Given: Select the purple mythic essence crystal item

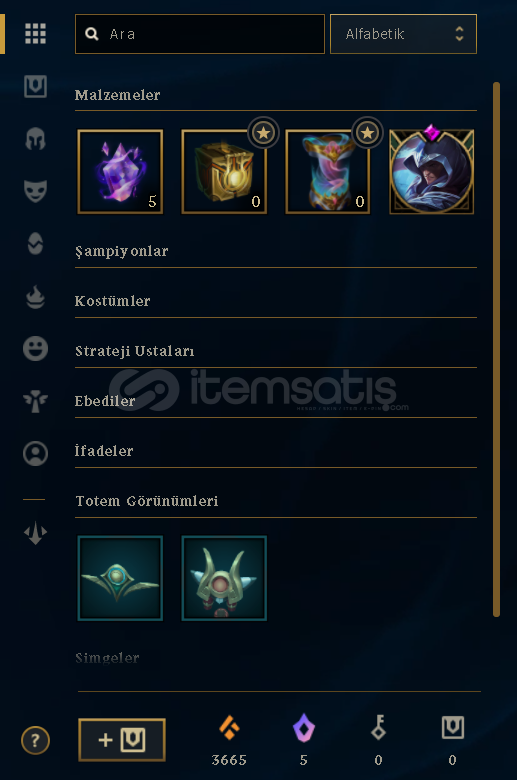Looking at the screenshot, I should (120, 172).
